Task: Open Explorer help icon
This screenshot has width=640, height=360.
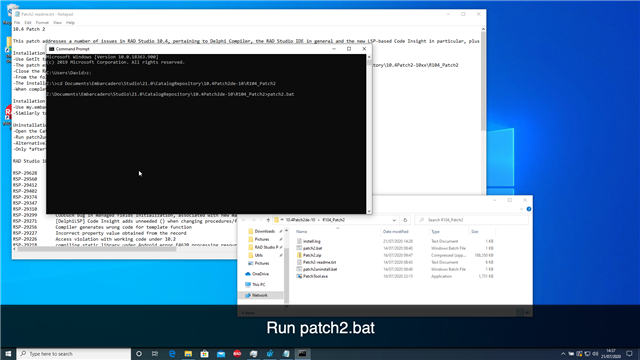Action: coord(529,209)
